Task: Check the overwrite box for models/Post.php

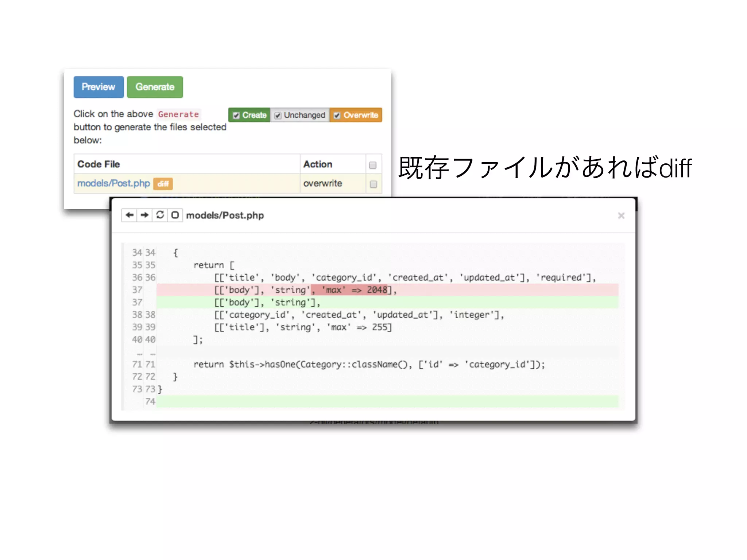Action: coord(373,184)
